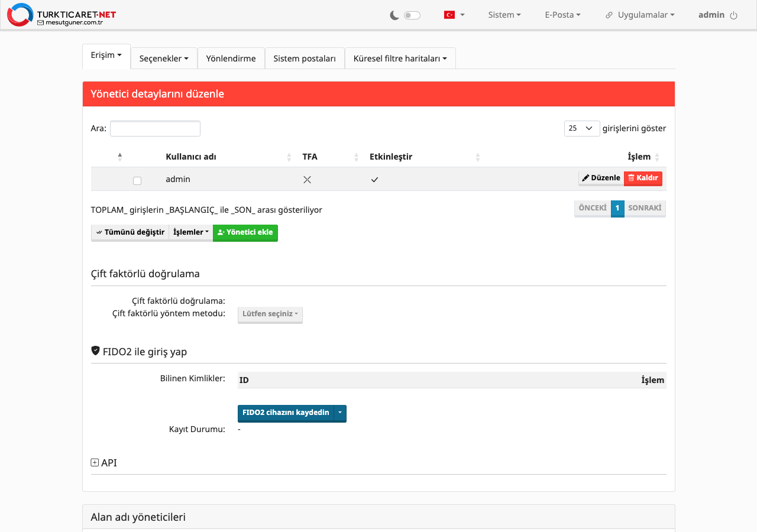757x532 pixels.
Task: Click the link icon beside Uygulamalar
Action: (609, 15)
